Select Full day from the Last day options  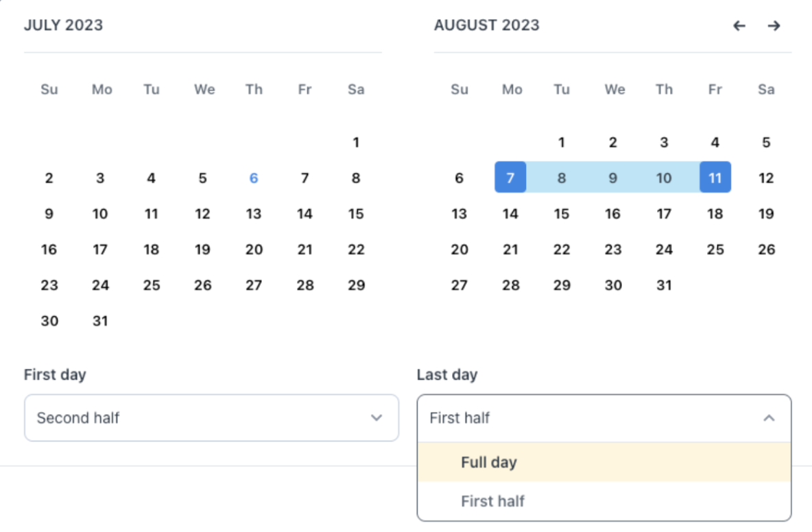tap(489, 463)
